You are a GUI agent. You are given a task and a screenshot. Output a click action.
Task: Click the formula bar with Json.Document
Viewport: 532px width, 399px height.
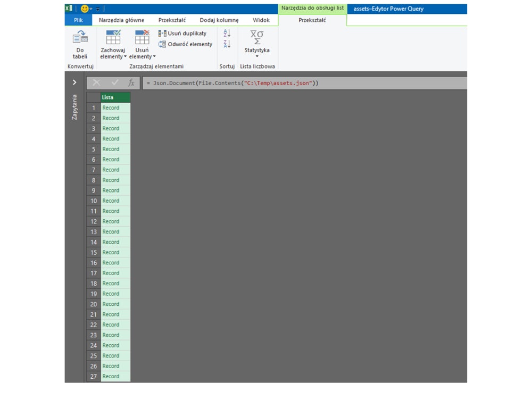click(239, 82)
